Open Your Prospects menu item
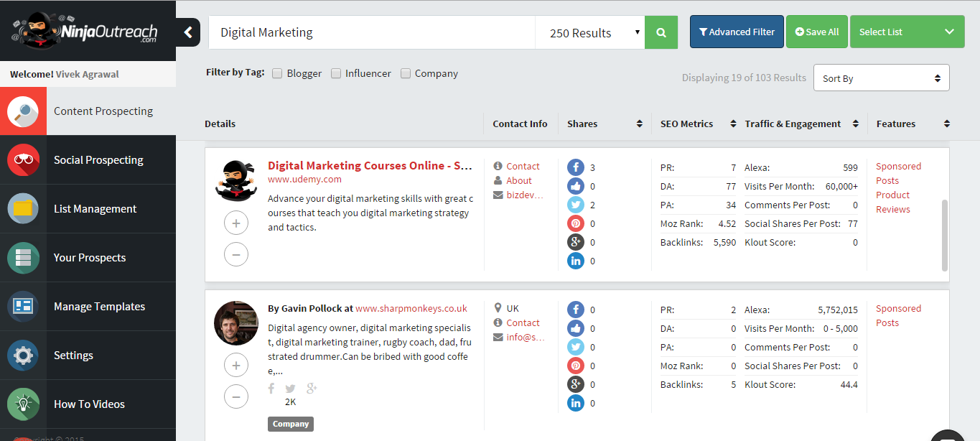This screenshot has height=441, width=980. tap(88, 258)
